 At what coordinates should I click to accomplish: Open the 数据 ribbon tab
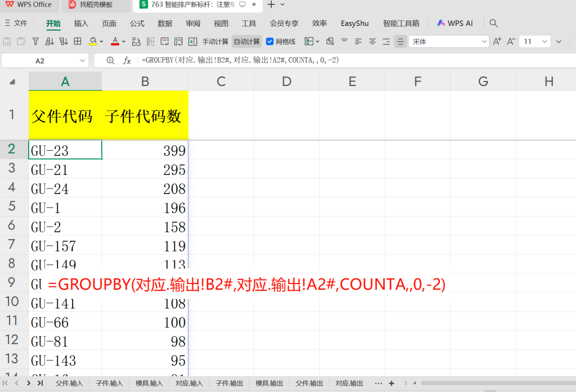[165, 23]
